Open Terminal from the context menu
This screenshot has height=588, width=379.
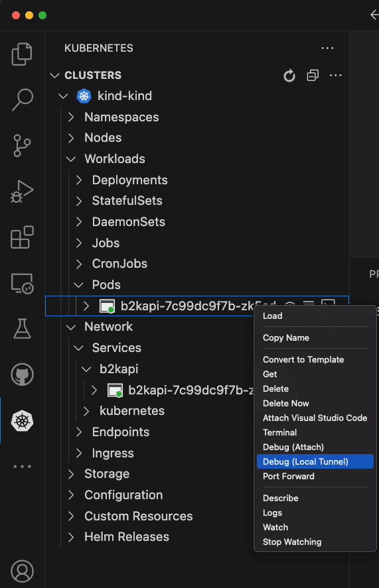tap(315, 433)
